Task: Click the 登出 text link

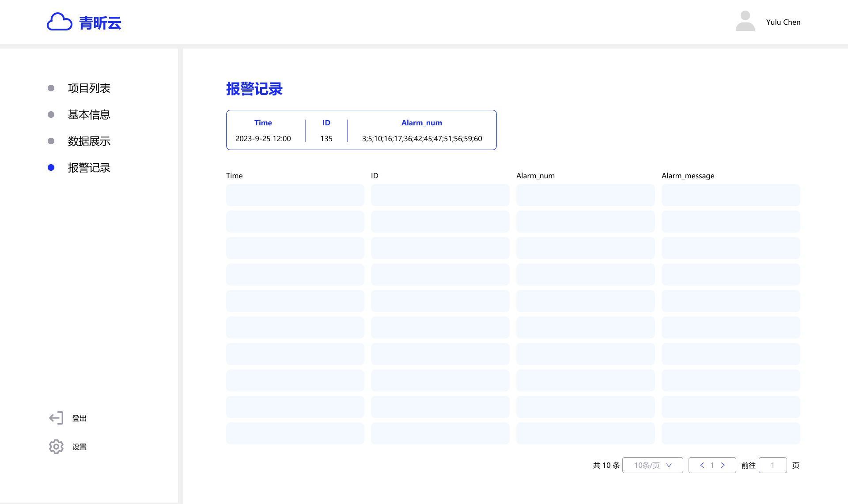Action: coord(79,418)
